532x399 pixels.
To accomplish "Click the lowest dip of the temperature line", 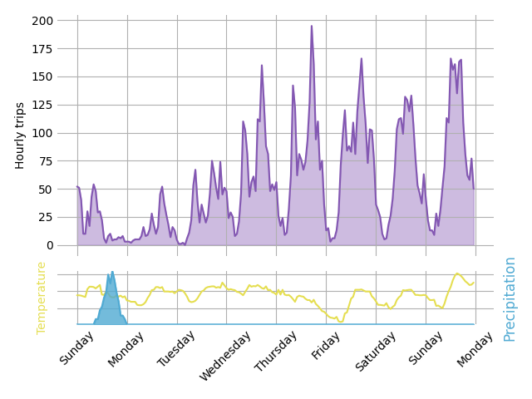I will (340, 321).
